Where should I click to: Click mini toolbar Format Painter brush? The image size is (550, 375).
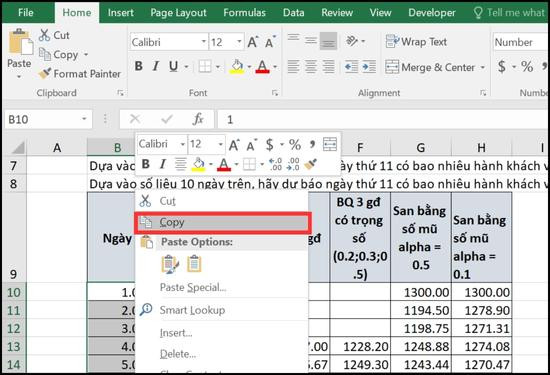pos(310,164)
